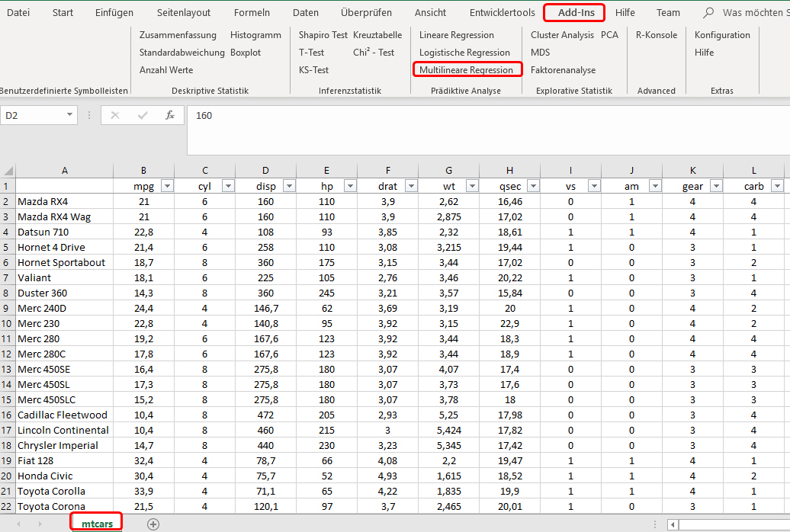This screenshot has width=790, height=532.
Task: Select the mtcars sheet tab
Action: pos(96,524)
